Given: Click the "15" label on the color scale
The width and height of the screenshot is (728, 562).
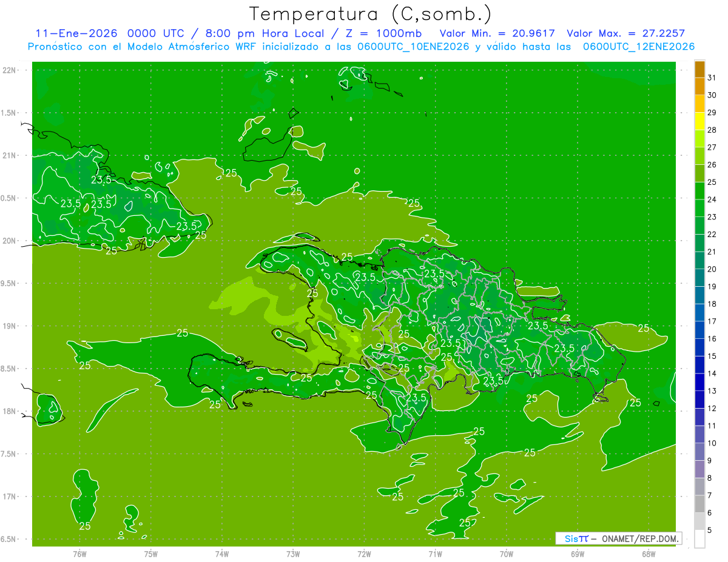Looking at the screenshot, I should 712,356.
